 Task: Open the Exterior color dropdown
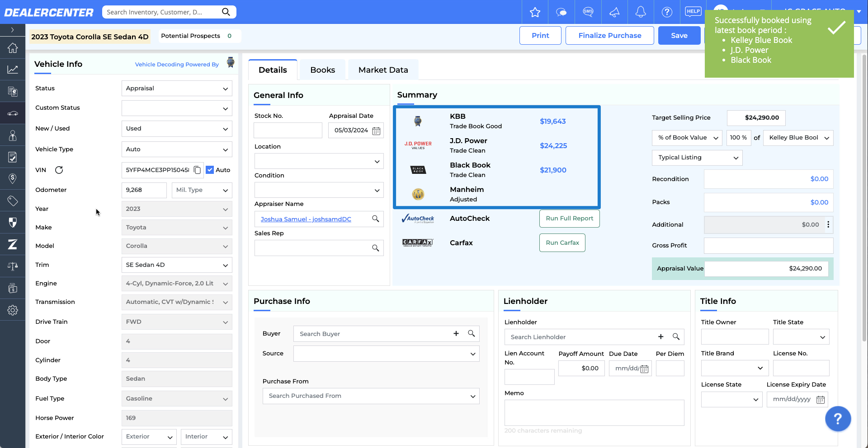click(149, 437)
